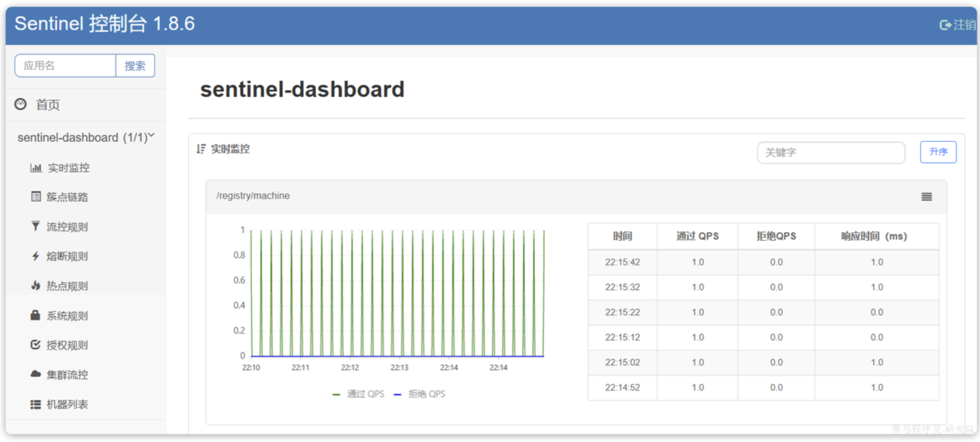Select the 22:15:22 time cell
Image resolution: width=980 pixels, height=442 pixels.
pos(623,312)
